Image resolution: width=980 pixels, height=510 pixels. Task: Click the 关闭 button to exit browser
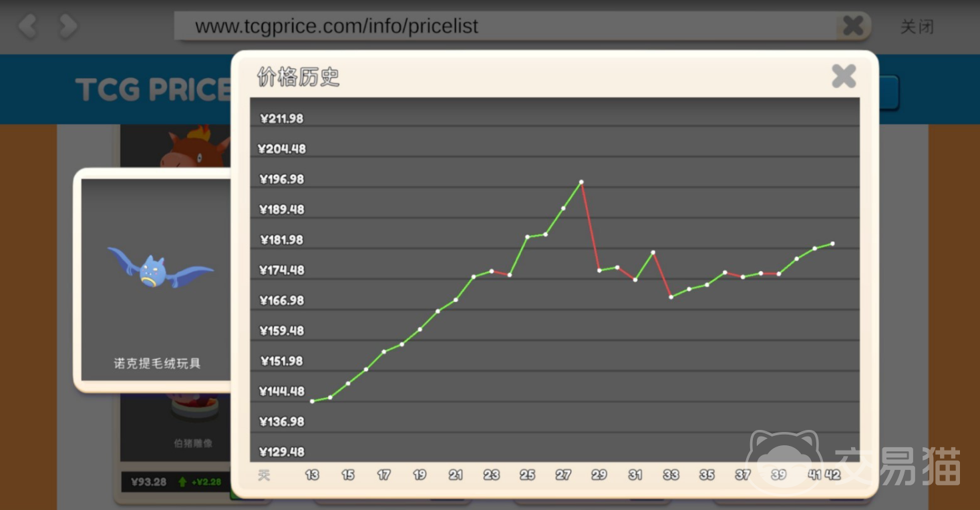pyautogui.click(x=917, y=27)
